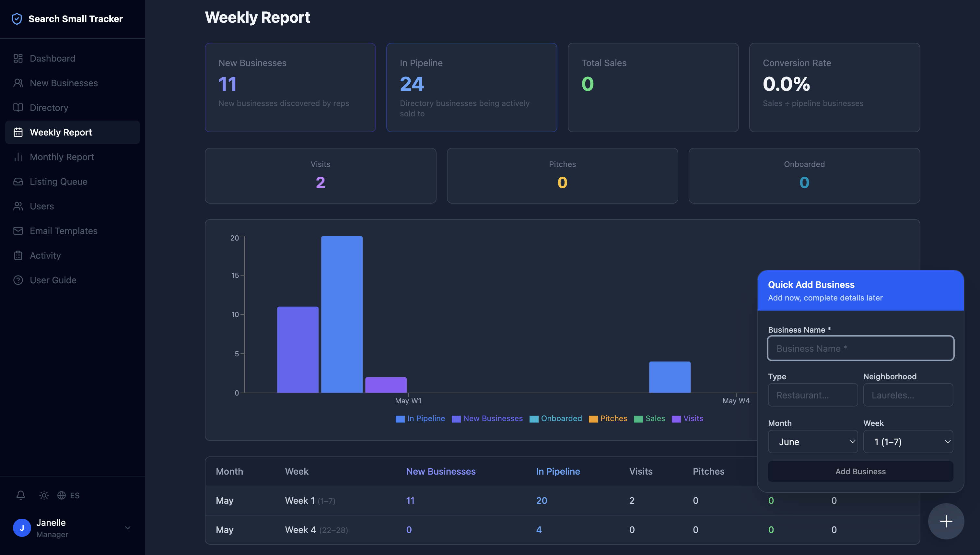
Task: Sort by New Businesses column header
Action: click(x=440, y=471)
